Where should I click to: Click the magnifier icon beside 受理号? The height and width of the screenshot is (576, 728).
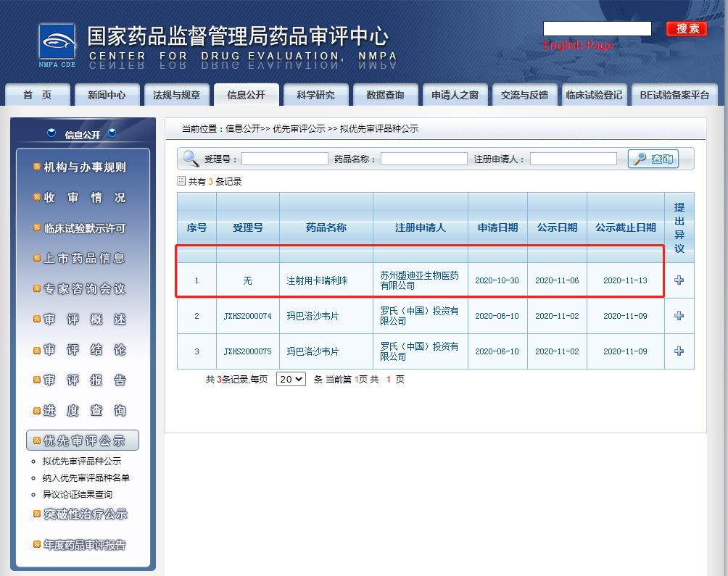pyautogui.click(x=191, y=159)
